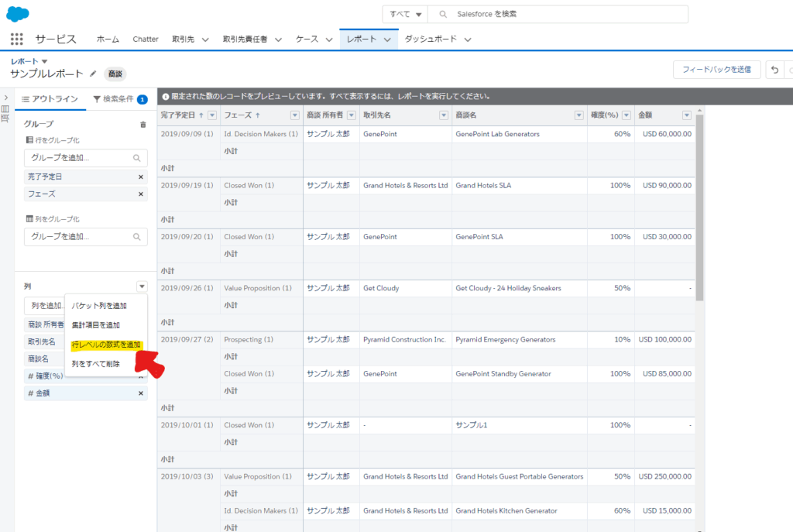Click sort arrow on フェーズ header
This screenshot has height=532, width=793.
coord(257,115)
